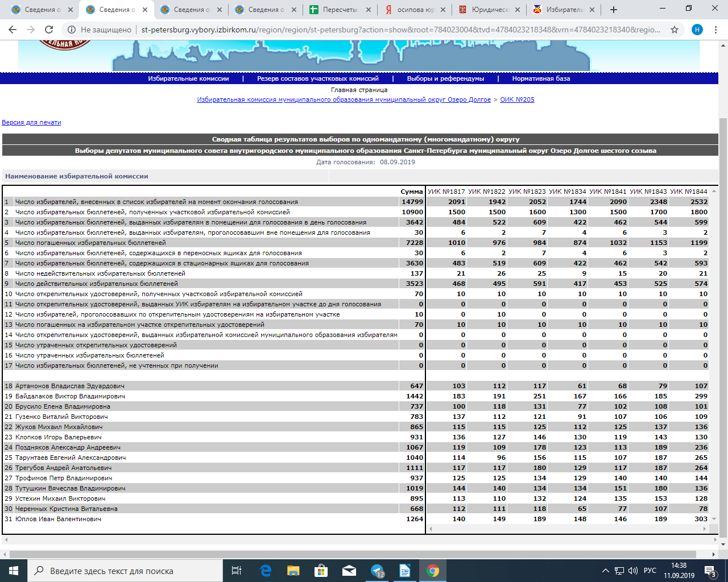Open the Избирательная комиссия муниципального образования link
728x582 pixels.
point(344,99)
